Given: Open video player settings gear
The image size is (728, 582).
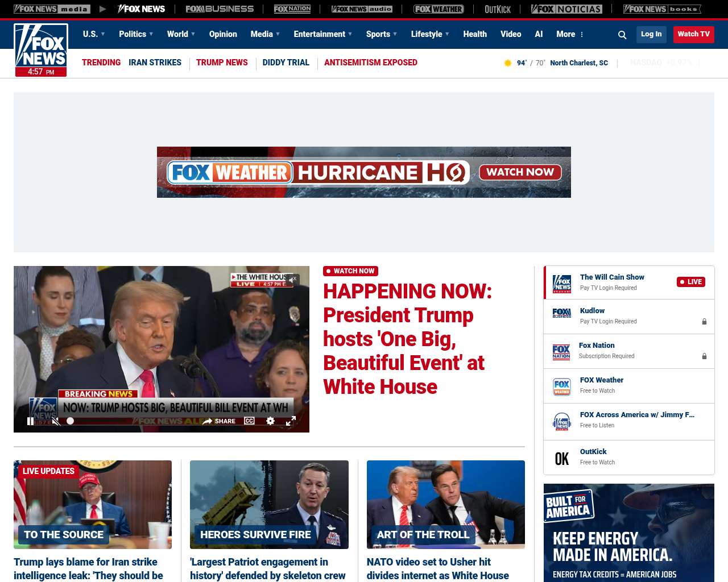Looking at the screenshot, I should tap(271, 421).
